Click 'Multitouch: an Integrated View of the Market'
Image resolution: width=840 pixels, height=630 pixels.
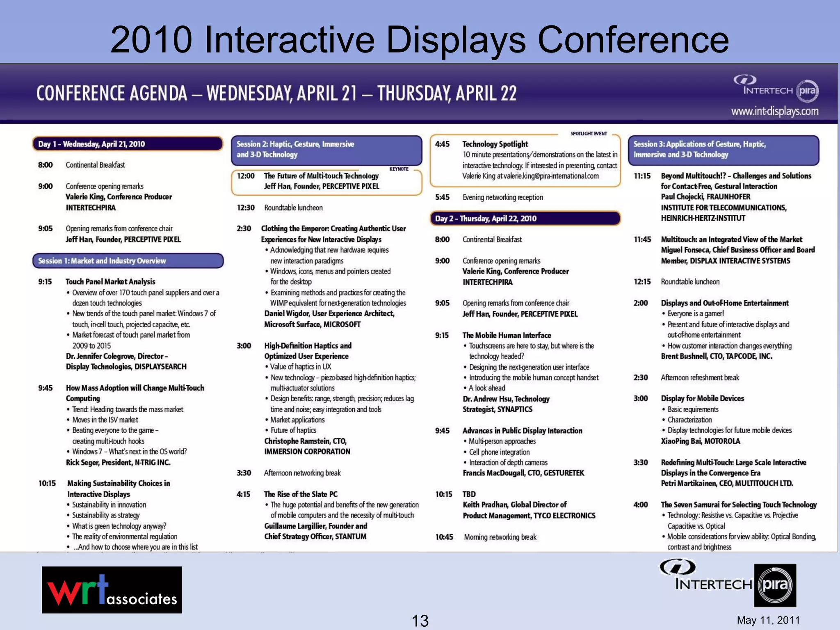point(731,240)
